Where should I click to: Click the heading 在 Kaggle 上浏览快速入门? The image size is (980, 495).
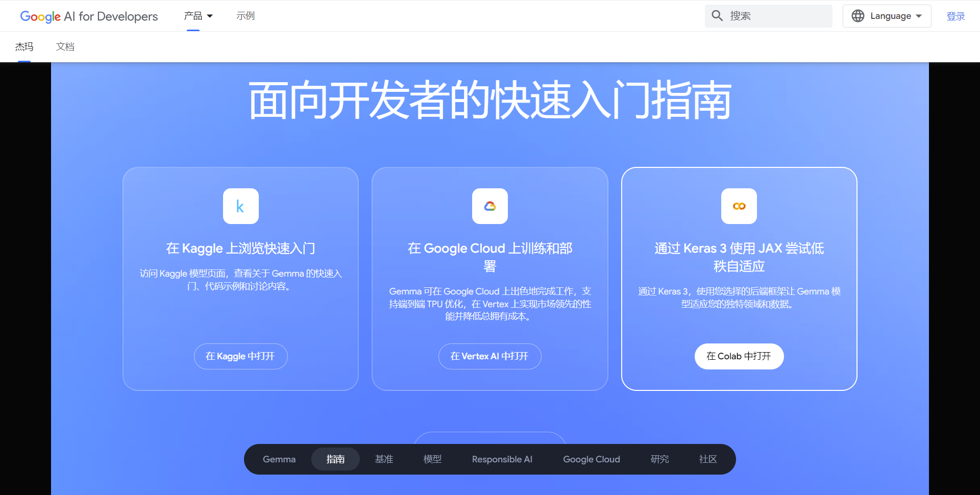(240, 249)
